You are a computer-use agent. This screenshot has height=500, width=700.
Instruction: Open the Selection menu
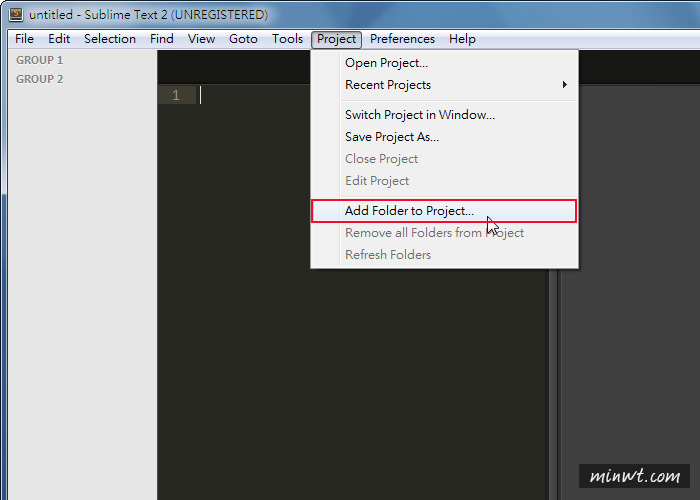tap(110, 39)
